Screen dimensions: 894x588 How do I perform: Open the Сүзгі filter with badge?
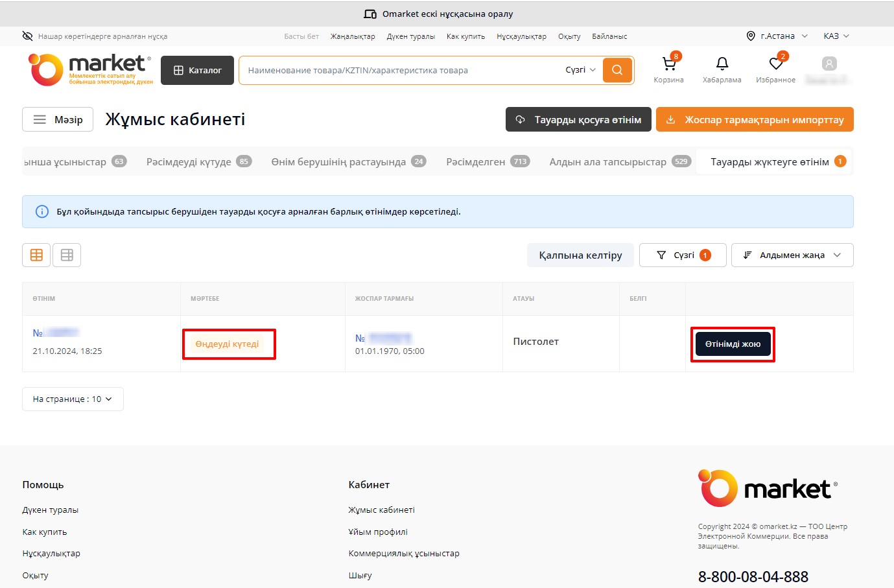click(682, 255)
